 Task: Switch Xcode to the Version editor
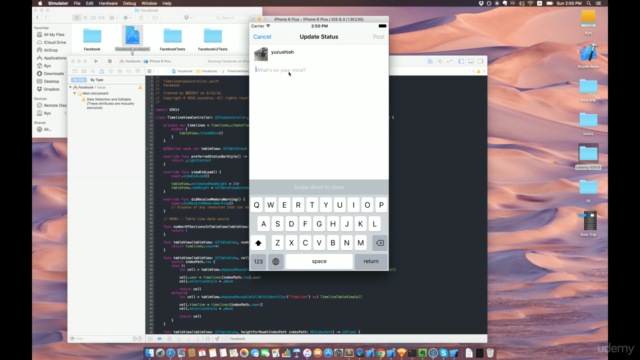(x=449, y=61)
